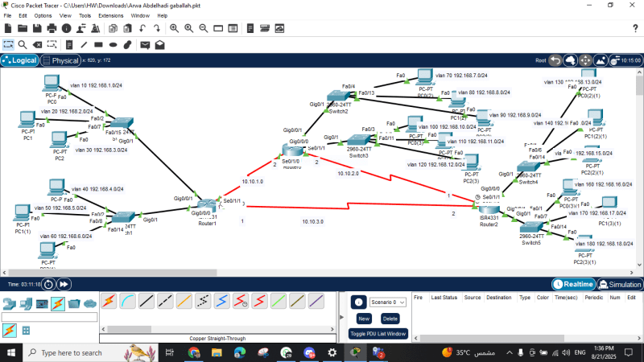Open the View menu
This screenshot has width=644, height=362.
65,15
